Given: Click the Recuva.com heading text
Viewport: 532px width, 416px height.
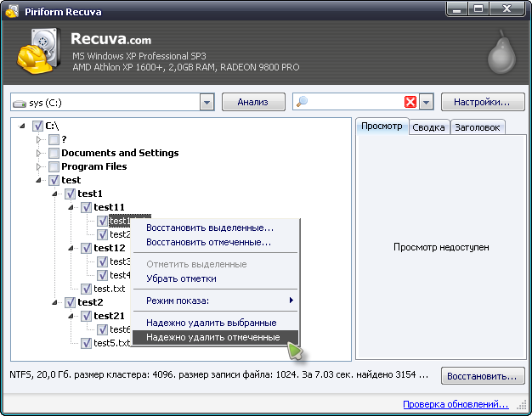Looking at the screenshot, I should click(x=111, y=39).
